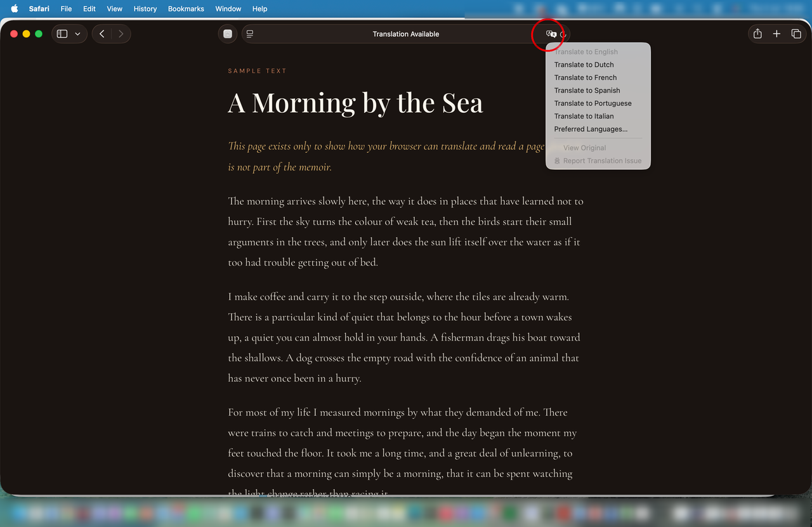Open the History menu
Viewport: 812px width, 527px height.
tap(145, 9)
